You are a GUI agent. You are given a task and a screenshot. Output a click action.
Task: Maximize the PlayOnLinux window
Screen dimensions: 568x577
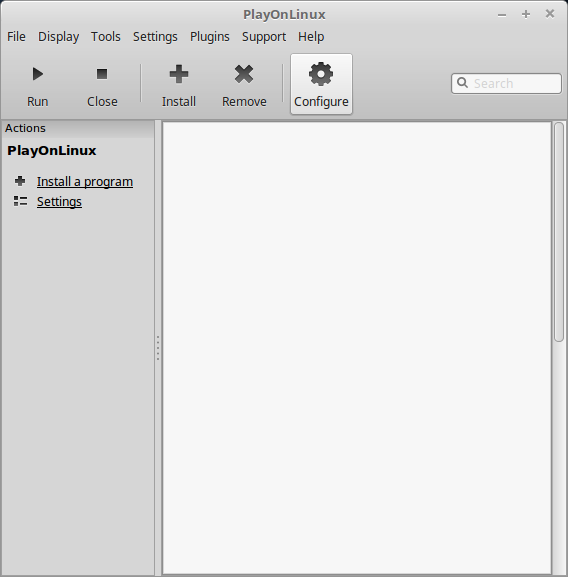526,14
